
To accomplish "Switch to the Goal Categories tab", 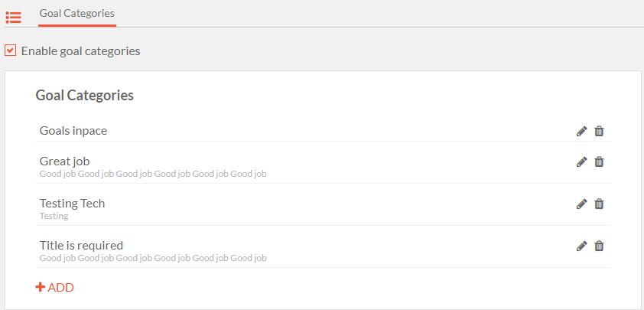I will tap(76, 13).
